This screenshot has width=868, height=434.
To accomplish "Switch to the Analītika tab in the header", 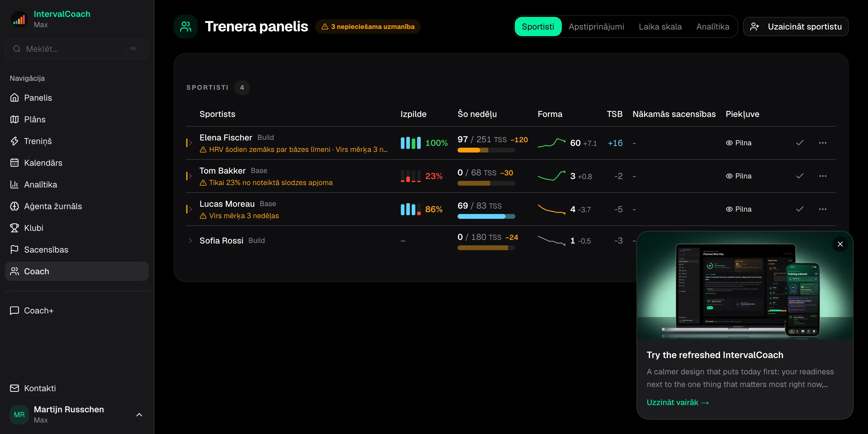I will coord(713,27).
